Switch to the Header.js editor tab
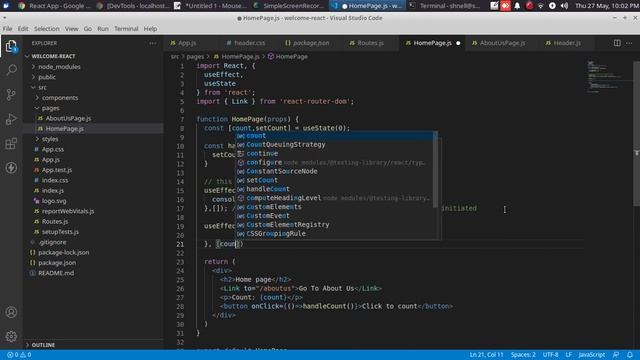The height and width of the screenshot is (360, 640). pyautogui.click(x=567, y=43)
